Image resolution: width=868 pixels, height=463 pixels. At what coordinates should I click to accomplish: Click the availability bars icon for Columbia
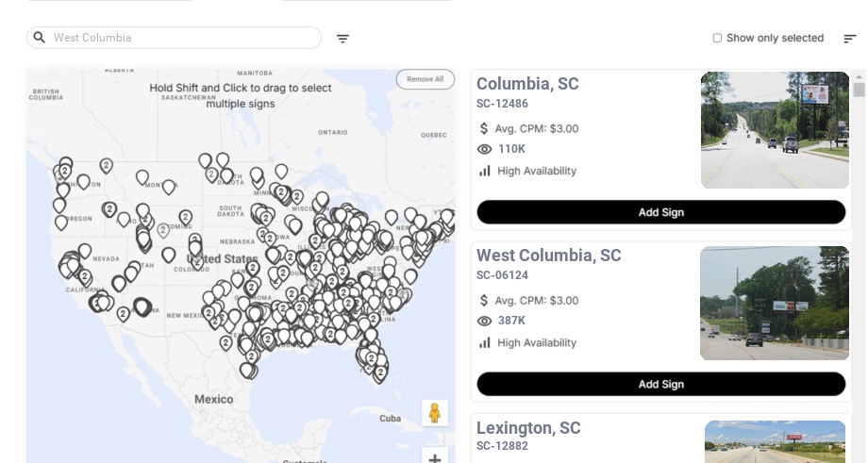(x=485, y=171)
